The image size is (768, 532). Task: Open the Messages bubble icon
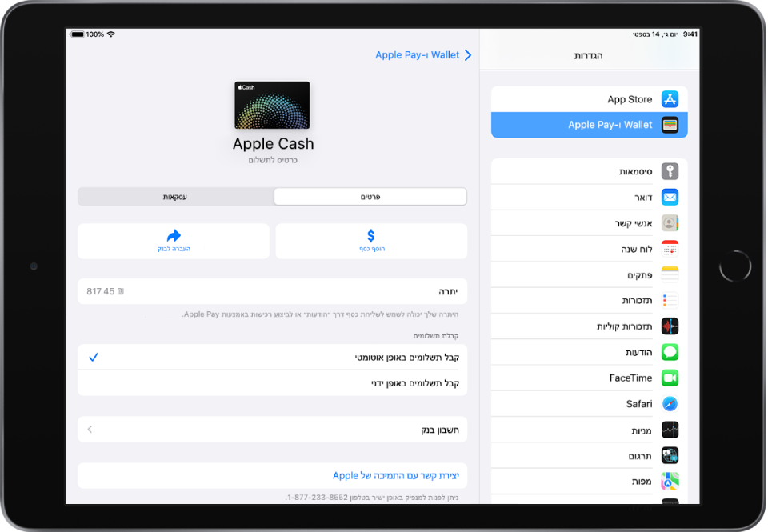pyautogui.click(x=670, y=352)
